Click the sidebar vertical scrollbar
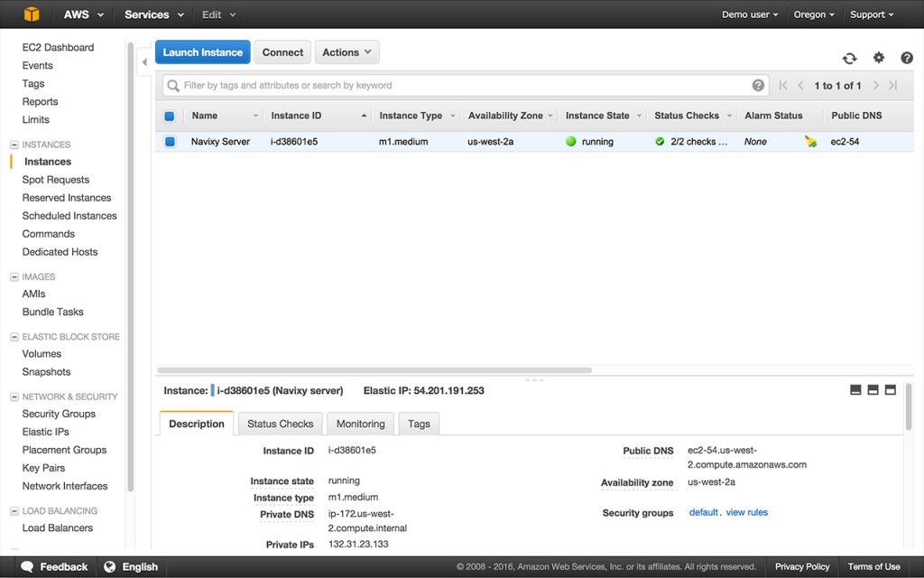The width and height of the screenshot is (924, 578). (x=130, y=266)
